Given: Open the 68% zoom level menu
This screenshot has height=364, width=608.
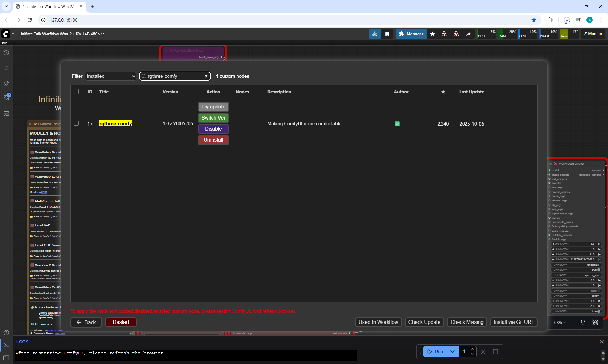Looking at the screenshot, I should [560, 322].
